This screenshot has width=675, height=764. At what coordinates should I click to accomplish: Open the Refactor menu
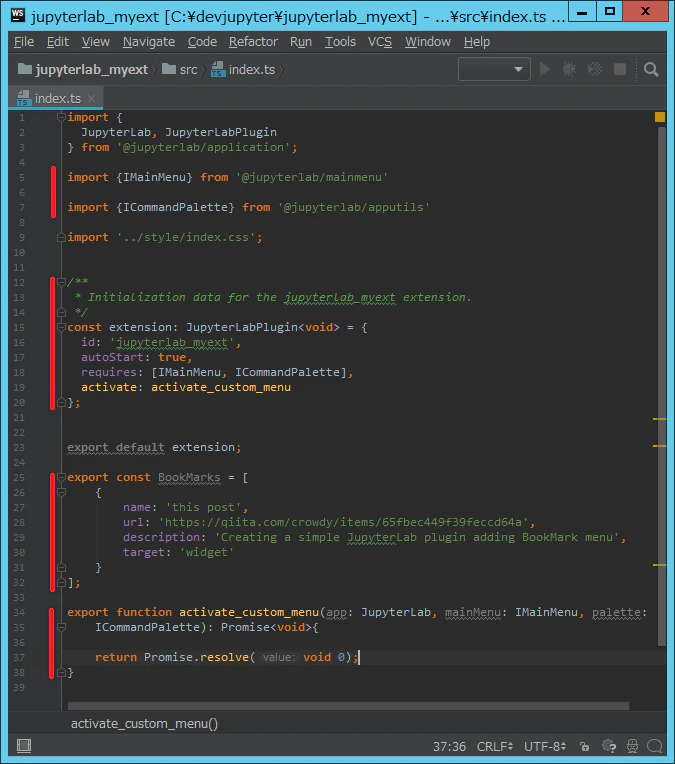253,42
